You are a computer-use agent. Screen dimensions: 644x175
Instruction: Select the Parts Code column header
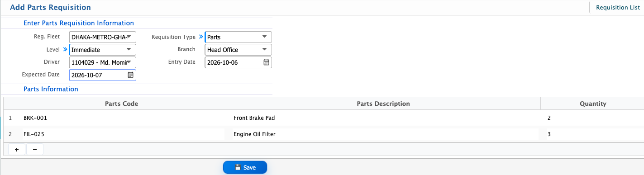(x=121, y=104)
